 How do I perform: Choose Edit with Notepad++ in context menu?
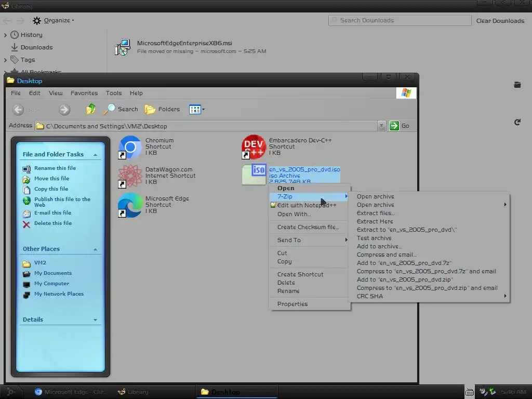click(309, 205)
